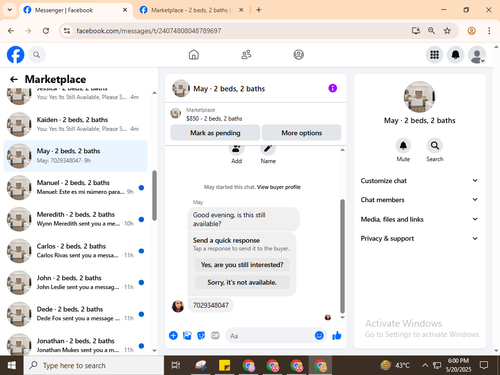
Task: Open Manuel - 2 beds, 2 baths chat
Action: click(75, 187)
